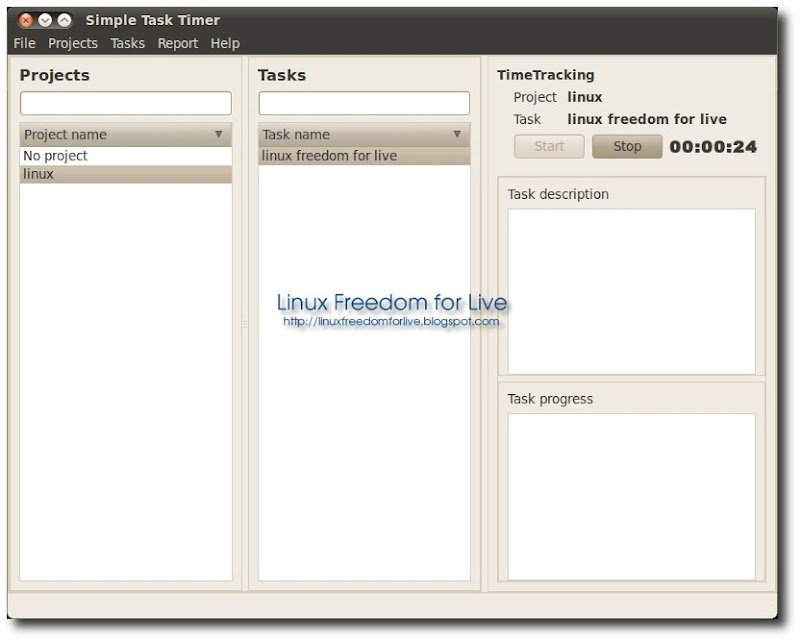Open the File menu
This screenshot has height=641, width=800.
[x=24, y=43]
